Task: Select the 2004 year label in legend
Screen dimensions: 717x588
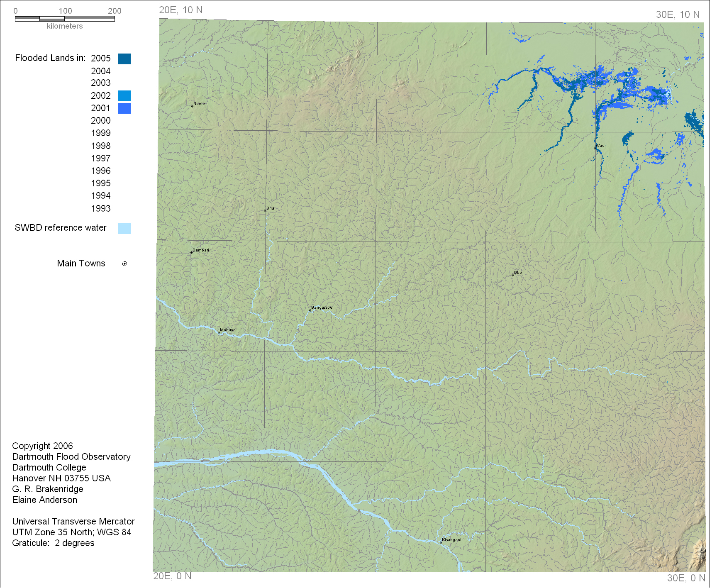Action: [x=101, y=71]
